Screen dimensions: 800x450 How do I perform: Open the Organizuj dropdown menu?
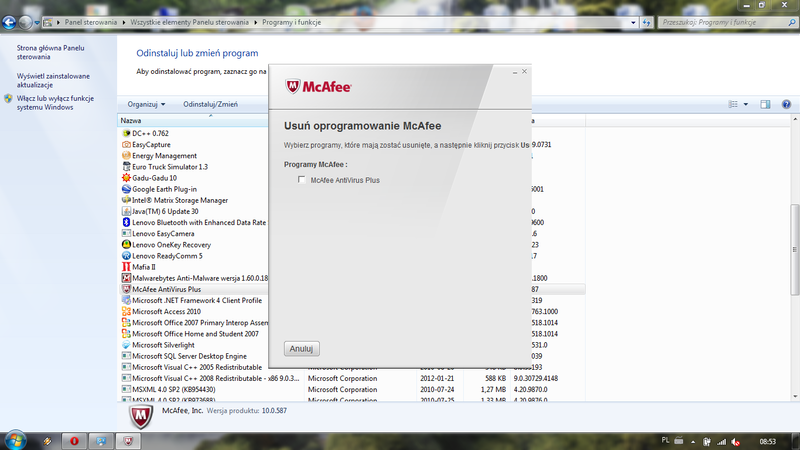(146, 104)
